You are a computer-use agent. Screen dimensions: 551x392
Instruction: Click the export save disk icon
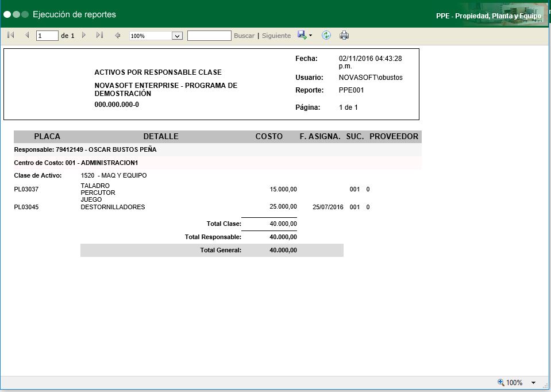click(x=302, y=35)
